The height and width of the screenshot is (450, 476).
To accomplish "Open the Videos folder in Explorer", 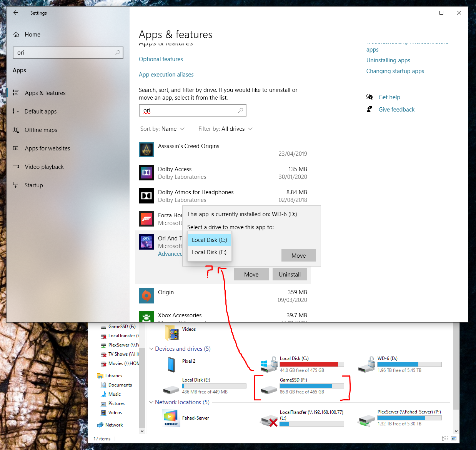I will point(181,333).
